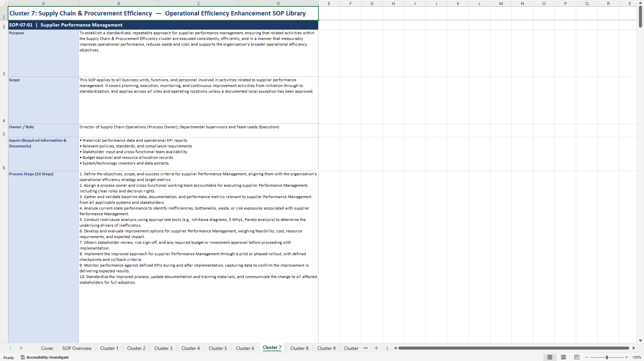Switch to Cluster 2 sheet

click(136, 348)
